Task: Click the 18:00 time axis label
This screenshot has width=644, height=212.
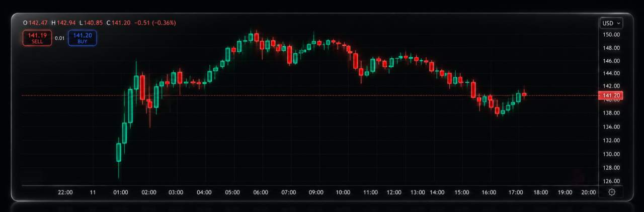Action: (x=541, y=192)
